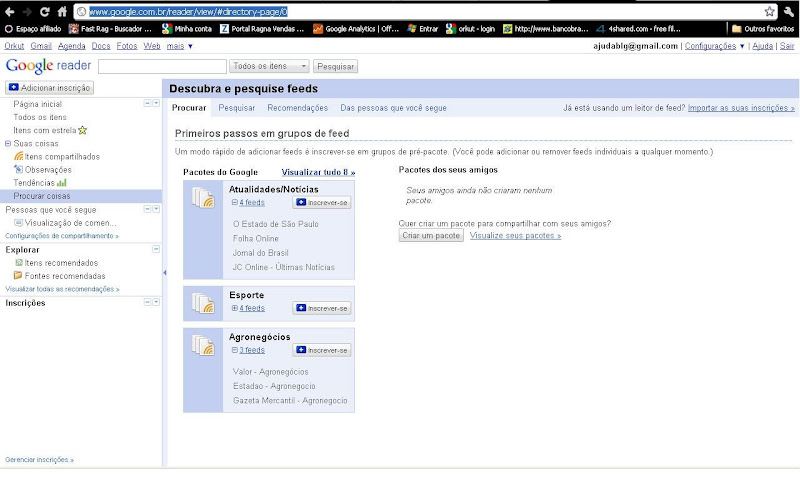Click the Pesquisar search button
The width and height of the screenshot is (800, 484).
(335, 66)
